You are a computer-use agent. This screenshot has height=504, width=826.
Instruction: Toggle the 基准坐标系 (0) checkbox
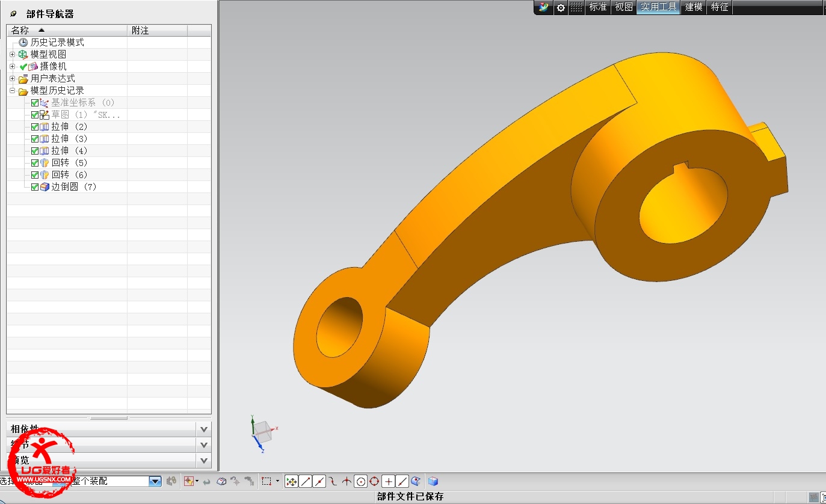pyautogui.click(x=35, y=103)
